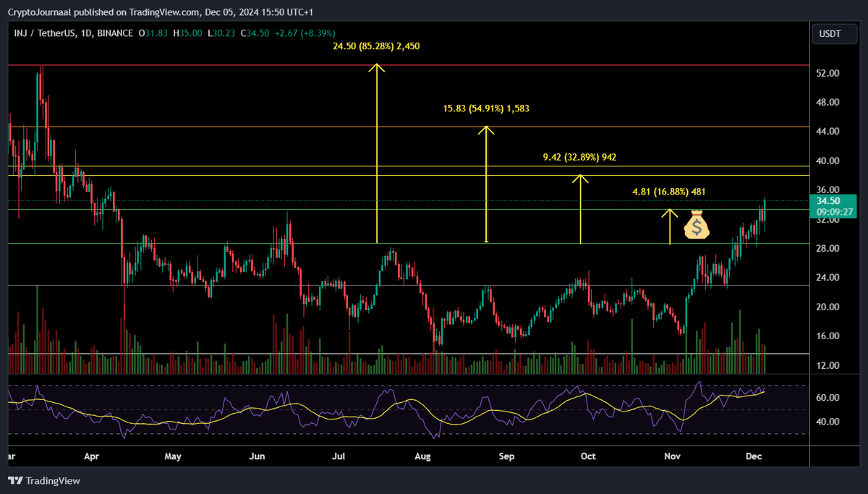The image size is (868, 494).
Task: Select the 24.50 (85.28%) target annotation
Action: click(x=375, y=46)
